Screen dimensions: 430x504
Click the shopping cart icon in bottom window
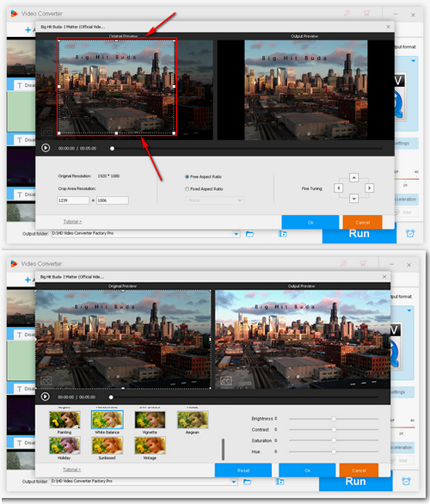363,263
